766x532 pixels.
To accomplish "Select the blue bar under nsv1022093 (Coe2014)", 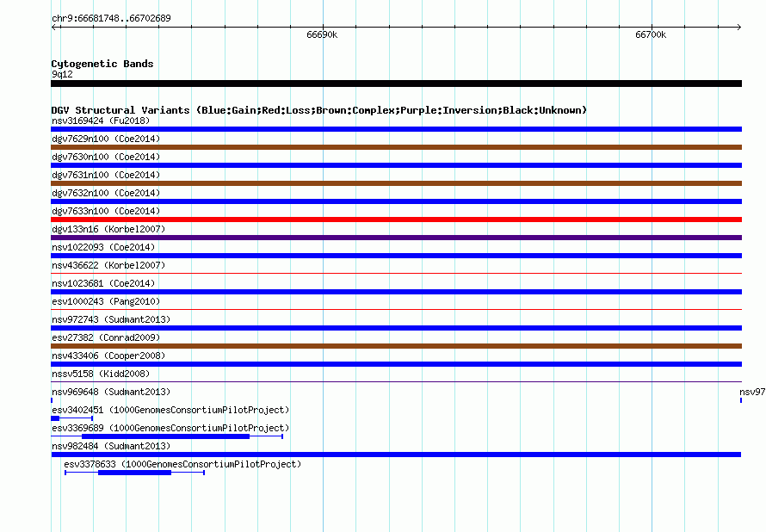I will [x=396, y=256].
